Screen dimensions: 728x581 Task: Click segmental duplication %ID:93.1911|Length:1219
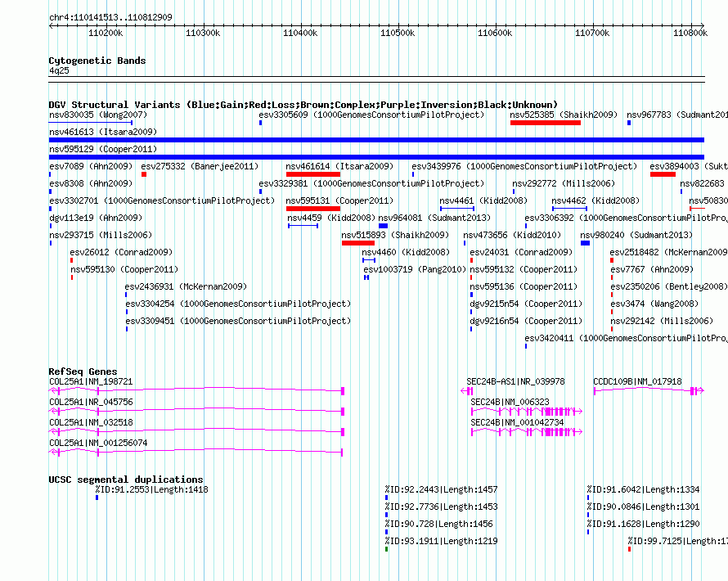(441, 541)
